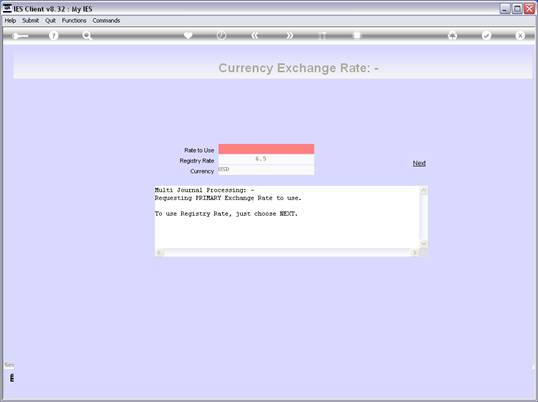Open the help question mark icon
The width and height of the screenshot is (538, 402).
tap(53, 35)
